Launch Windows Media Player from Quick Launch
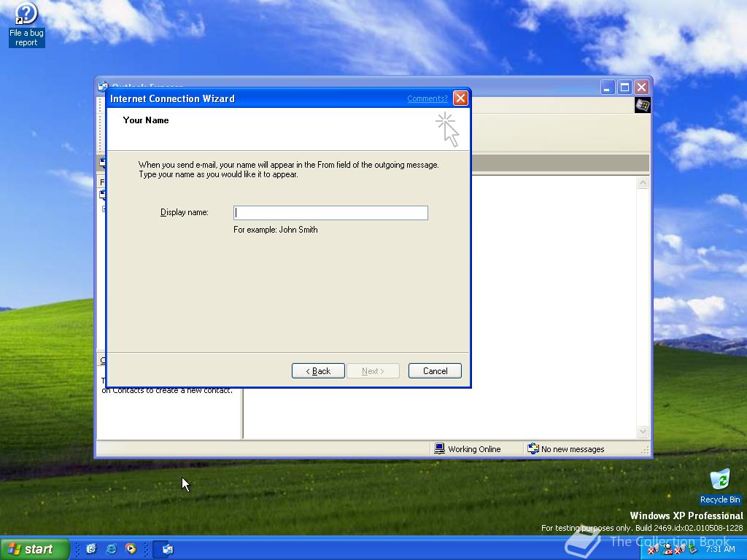 click(131, 549)
